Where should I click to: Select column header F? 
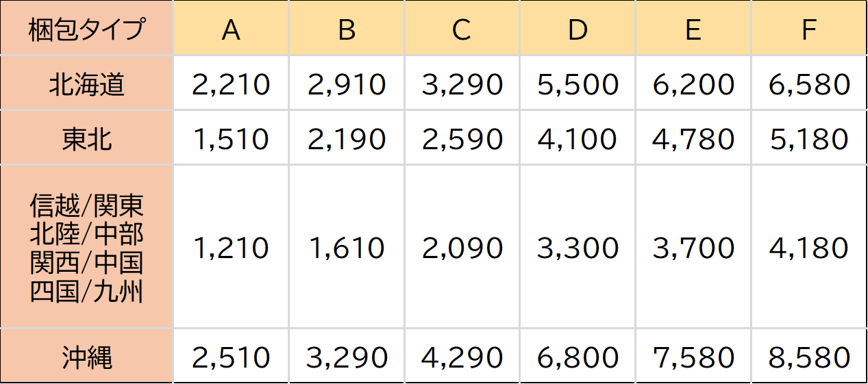tap(808, 29)
